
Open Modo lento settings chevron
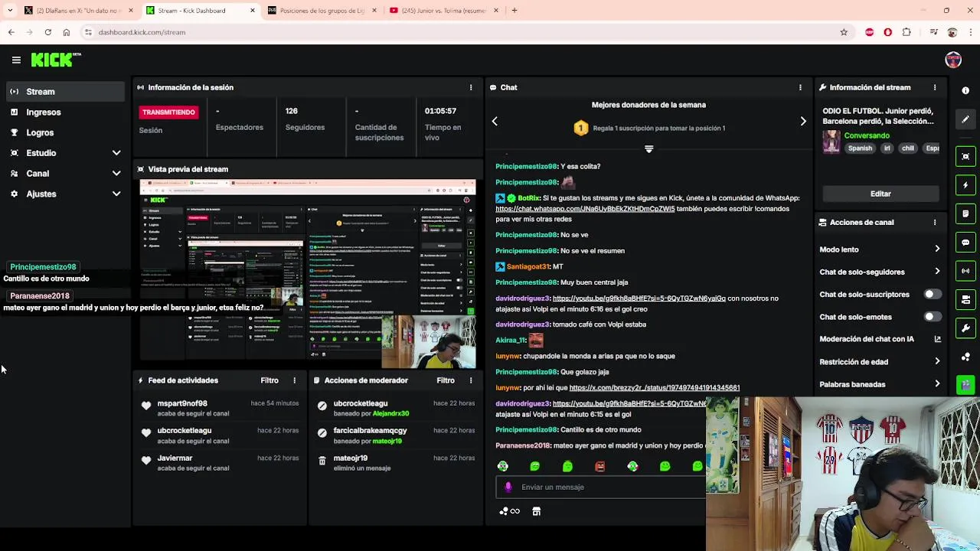click(x=937, y=249)
